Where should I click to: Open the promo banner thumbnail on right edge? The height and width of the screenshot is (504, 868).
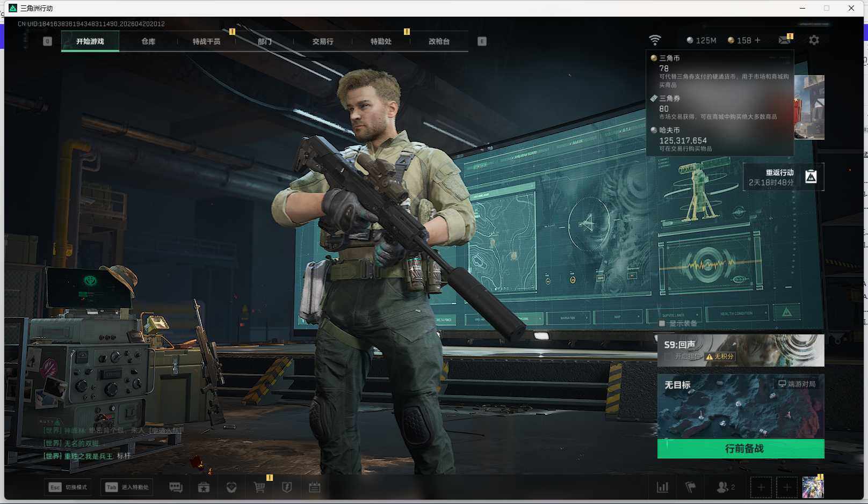click(809, 107)
